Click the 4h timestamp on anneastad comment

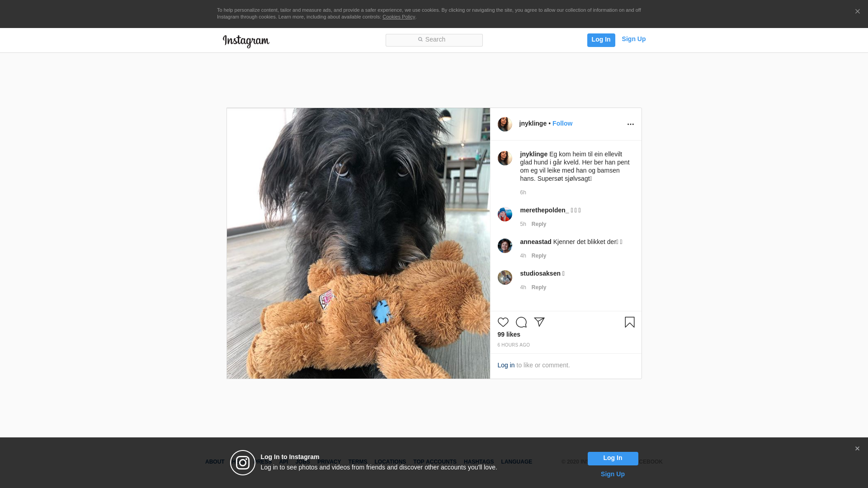523,256
